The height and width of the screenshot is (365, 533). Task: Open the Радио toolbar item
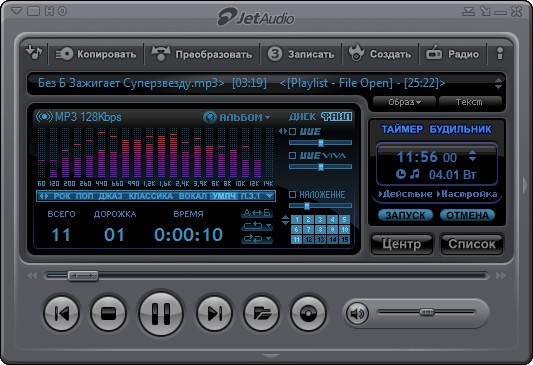(x=452, y=54)
